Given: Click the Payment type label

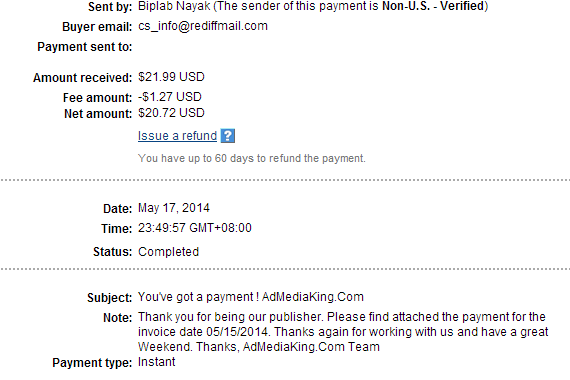Looking at the screenshot, I should [92, 363].
